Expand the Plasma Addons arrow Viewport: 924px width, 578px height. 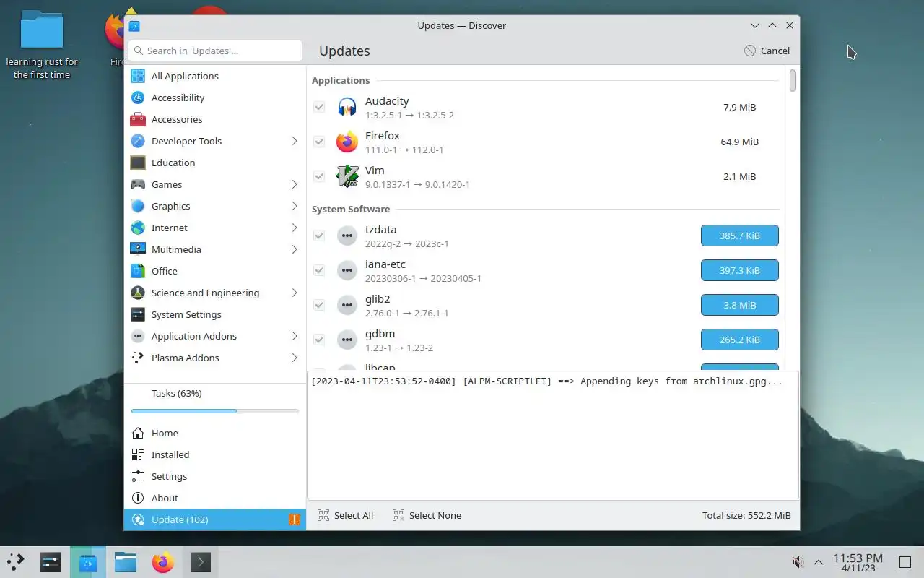coord(295,358)
